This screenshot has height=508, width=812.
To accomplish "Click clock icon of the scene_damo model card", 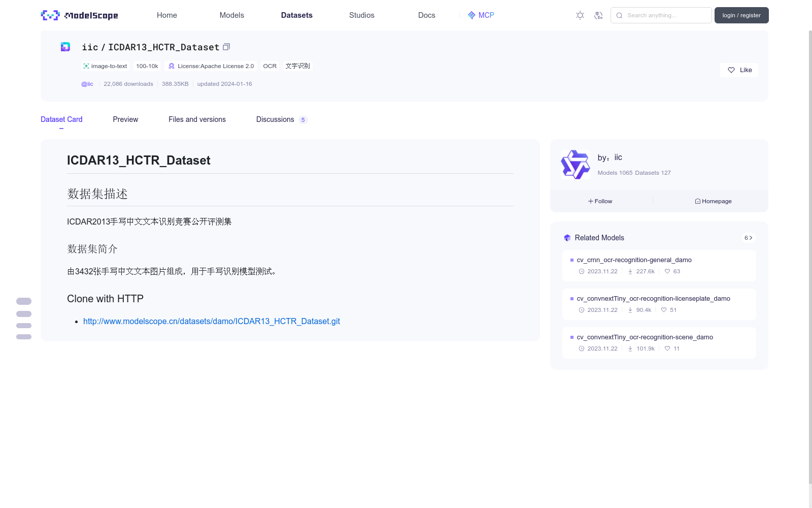I will click(582, 348).
